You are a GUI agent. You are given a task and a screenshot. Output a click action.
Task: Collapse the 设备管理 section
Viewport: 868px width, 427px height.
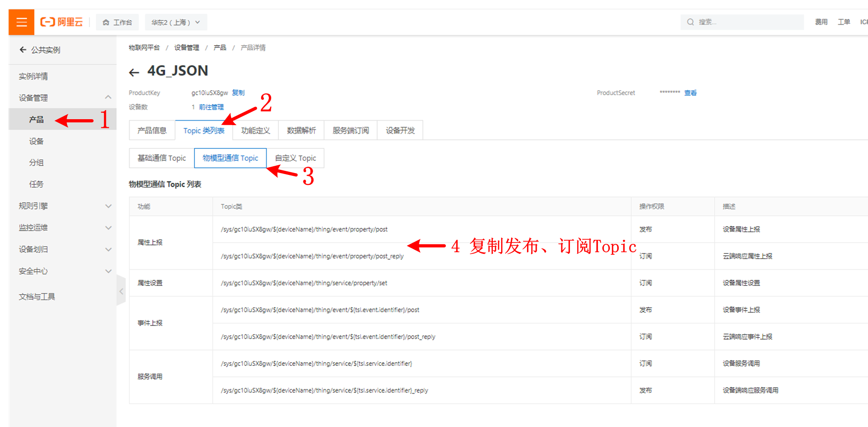click(108, 97)
